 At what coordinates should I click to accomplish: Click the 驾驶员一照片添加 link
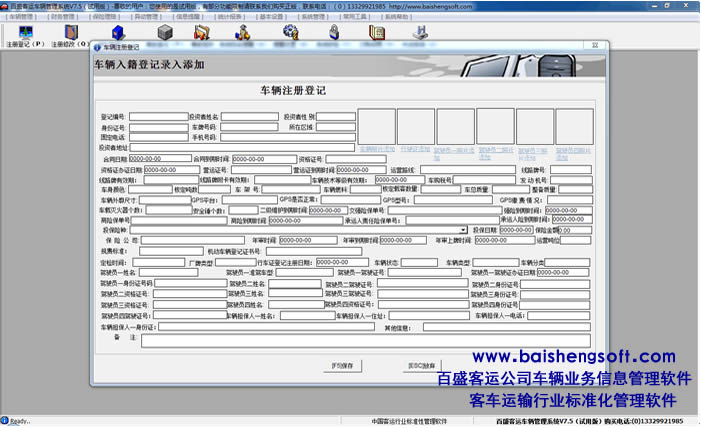pyautogui.click(x=454, y=153)
